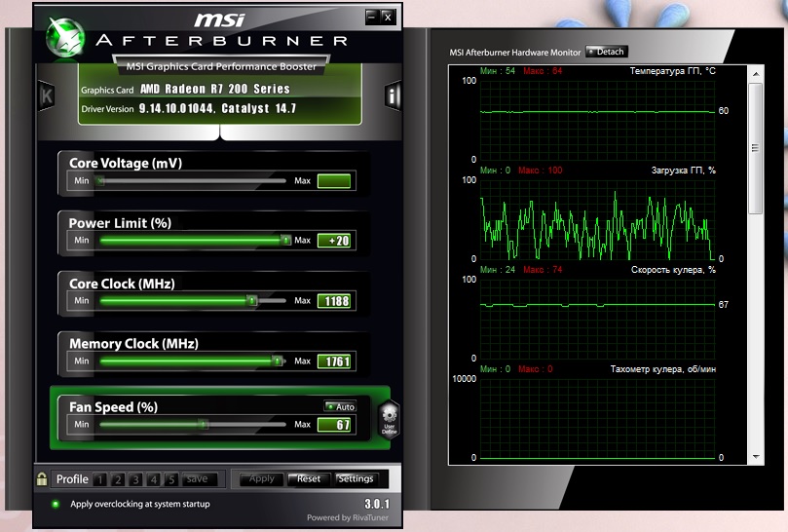Click the driver version '9.14.10.01044, Catalyst 14.7'

click(x=217, y=108)
